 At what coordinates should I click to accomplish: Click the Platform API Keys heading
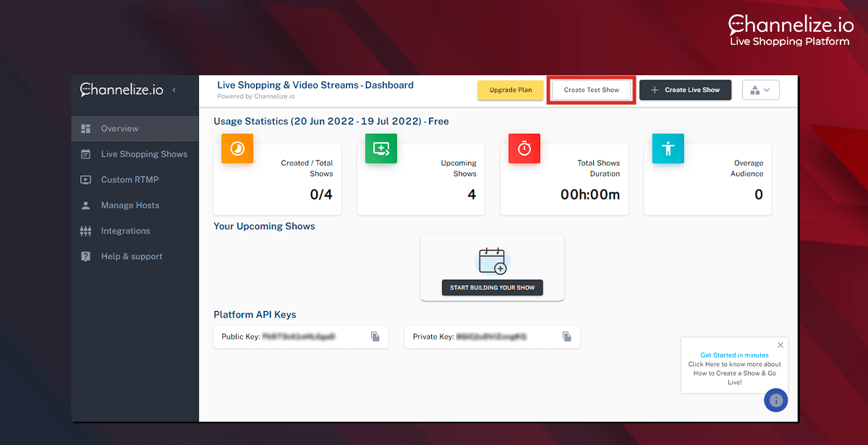255,315
